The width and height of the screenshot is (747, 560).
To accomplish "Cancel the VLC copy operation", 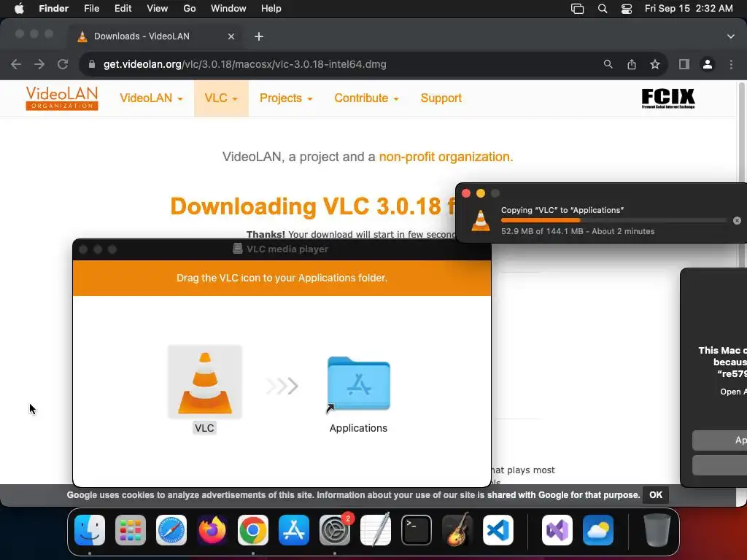I will click(737, 220).
